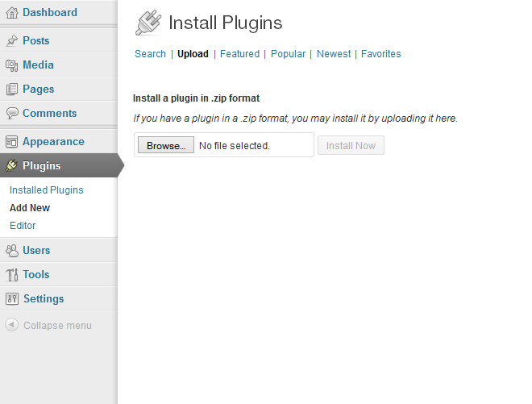Click the Collapse menu text

(x=58, y=326)
